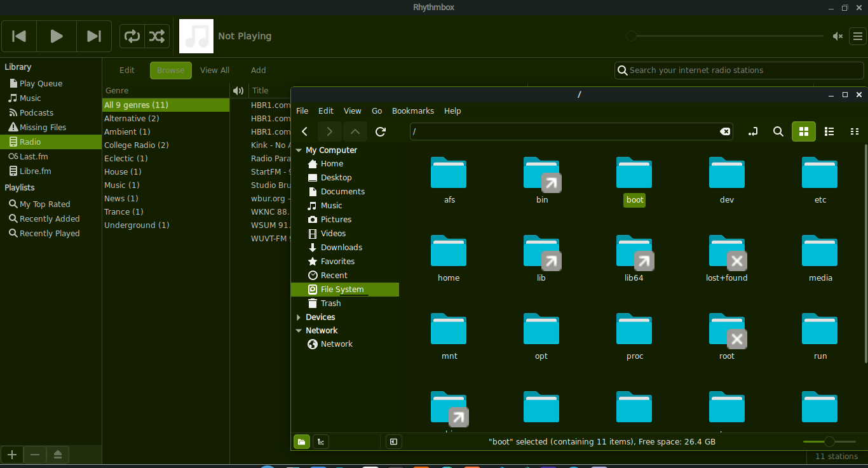The width and height of the screenshot is (868, 468).
Task: Toggle the Browse button in Rhythmbox
Action: click(x=170, y=70)
